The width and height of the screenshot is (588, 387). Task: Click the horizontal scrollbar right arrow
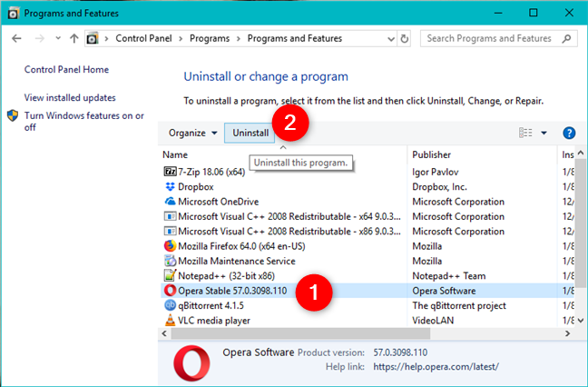pos(568,333)
